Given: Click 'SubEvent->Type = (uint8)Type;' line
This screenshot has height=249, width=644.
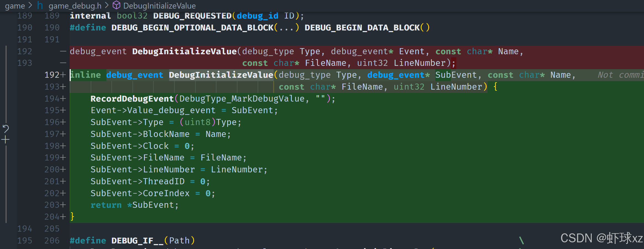Looking at the screenshot, I should coord(166,122).
